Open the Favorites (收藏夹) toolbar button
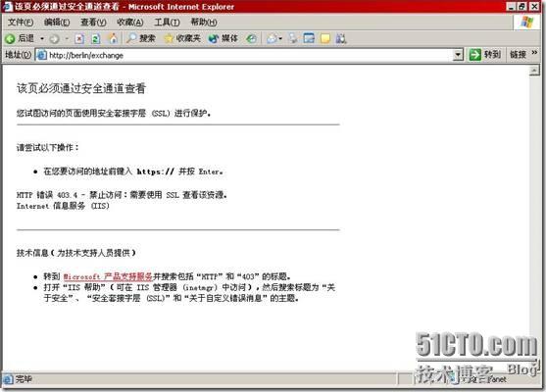 point(182,38)
